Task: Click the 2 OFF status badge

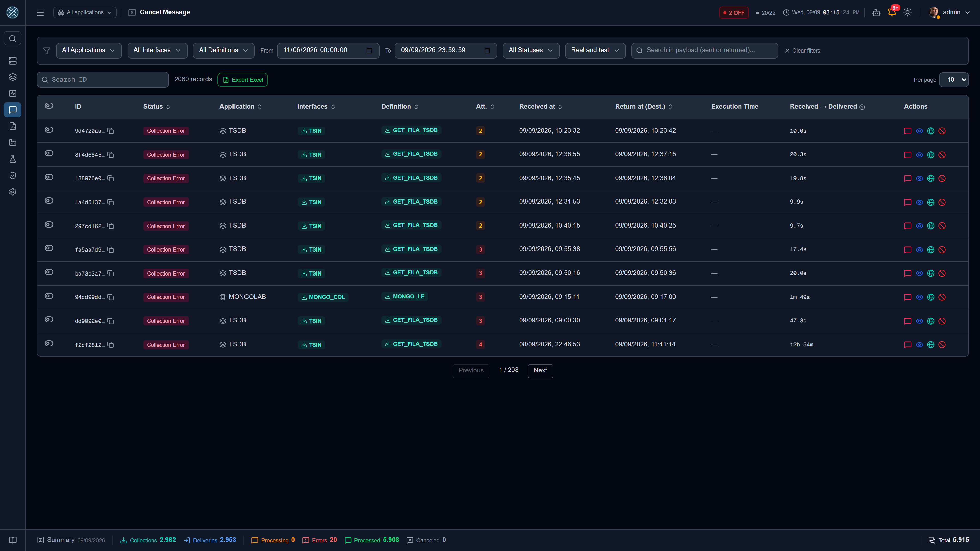Action: pyautogui.click(x=734, y=12)
